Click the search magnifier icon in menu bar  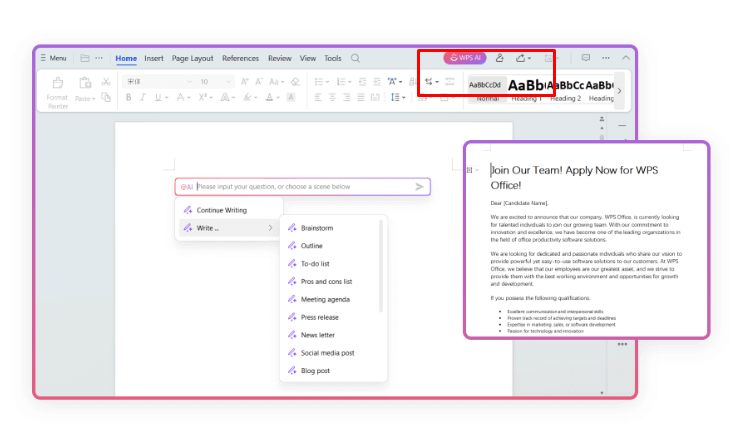pos(356,58)
